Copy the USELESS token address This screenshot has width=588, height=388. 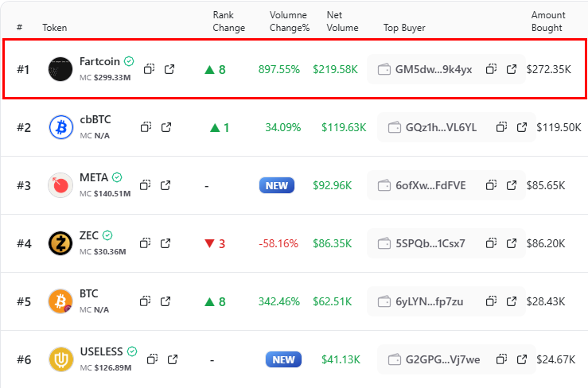click(152, 359)
